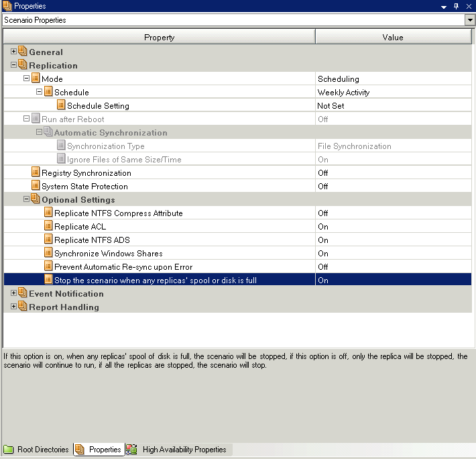This screenshot has width=476, height=459.
Task: Click the Schedule Setting property icon
Action: tap(61, 105)
